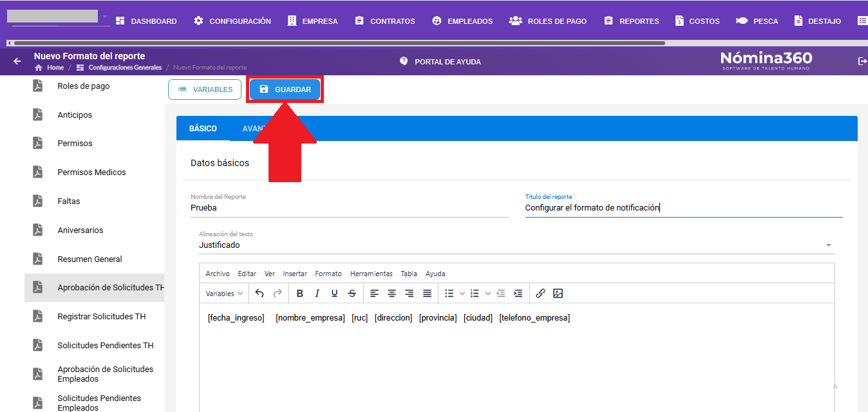
Task: Increase indent icon
Action: (x=518, y=294)
